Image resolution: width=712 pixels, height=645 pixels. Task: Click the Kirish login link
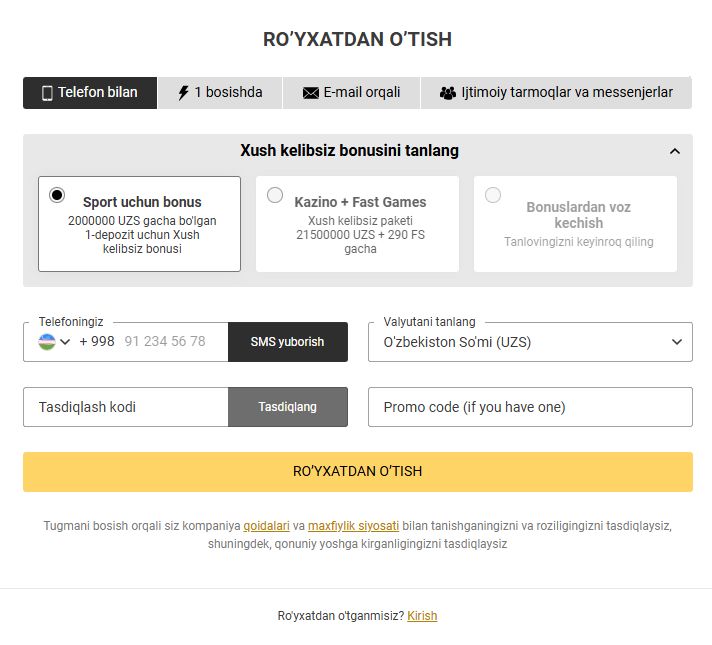coord(422,616)
